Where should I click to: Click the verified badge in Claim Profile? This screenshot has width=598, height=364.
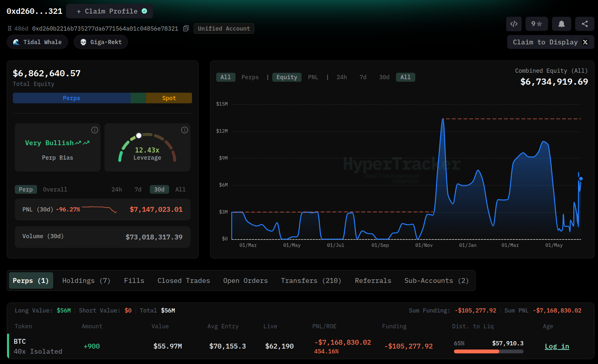[144, 11]
